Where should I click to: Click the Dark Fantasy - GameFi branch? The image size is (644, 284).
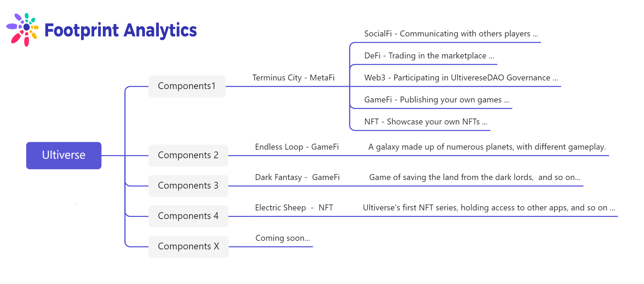pos(297,177)
